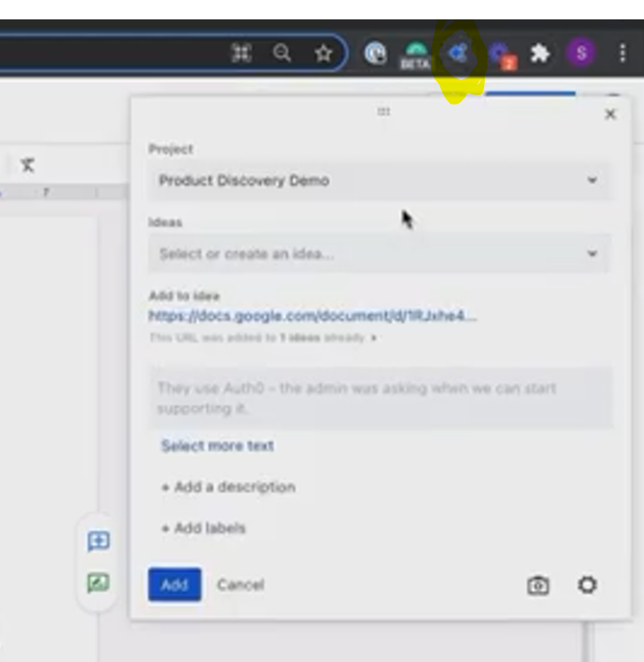Image resolution: width=644 pixels, height=662 pixels.
Task: Click the green suggest edits icon
Action: [98, 583]
